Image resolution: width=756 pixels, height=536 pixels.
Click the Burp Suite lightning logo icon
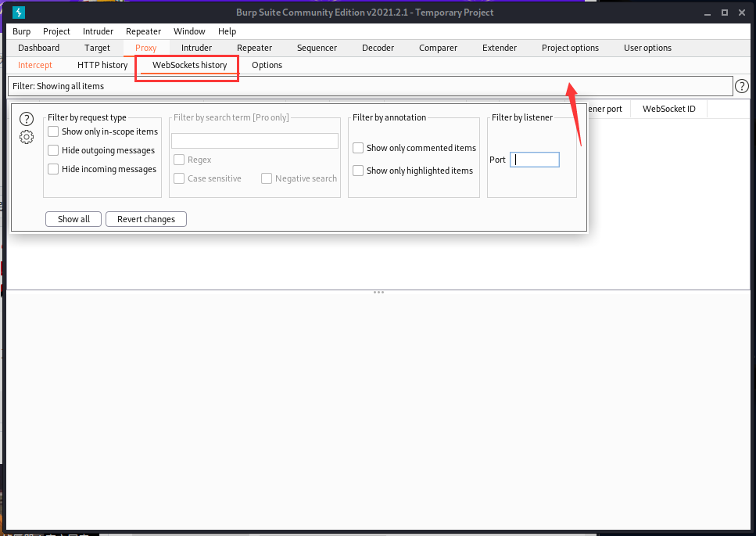click(18, 13)
